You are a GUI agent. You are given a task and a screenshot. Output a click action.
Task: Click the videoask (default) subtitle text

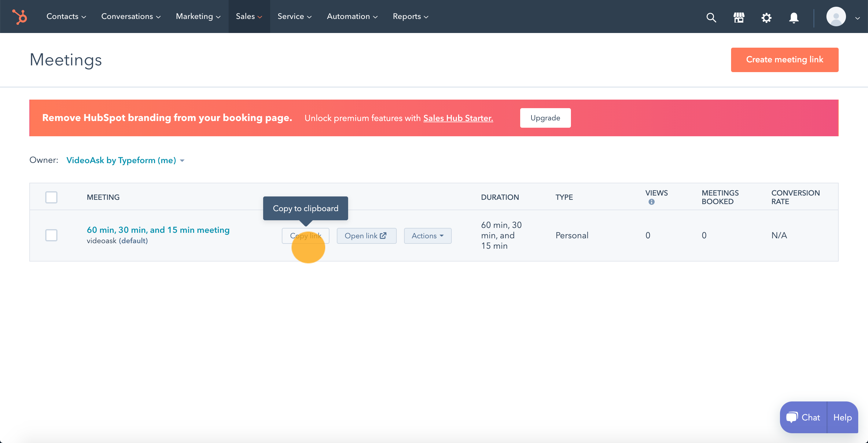click(117, 241)
